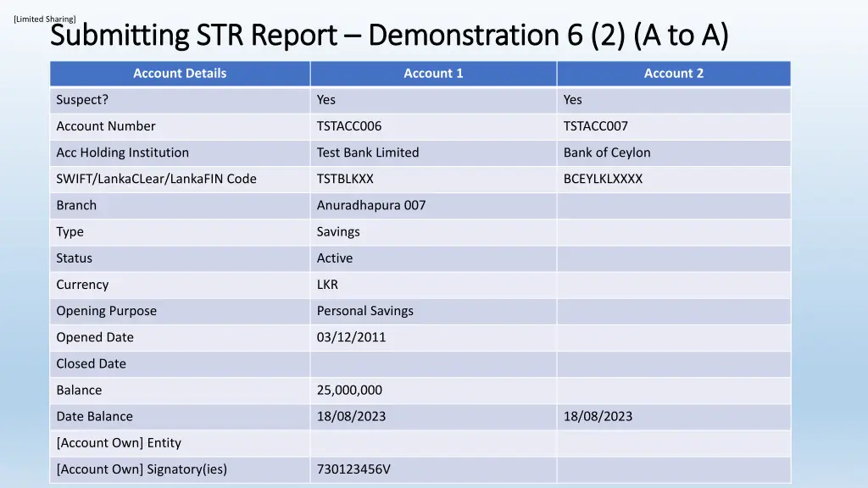
Task: Click the 'Account Number' row label
Action: 106,126
